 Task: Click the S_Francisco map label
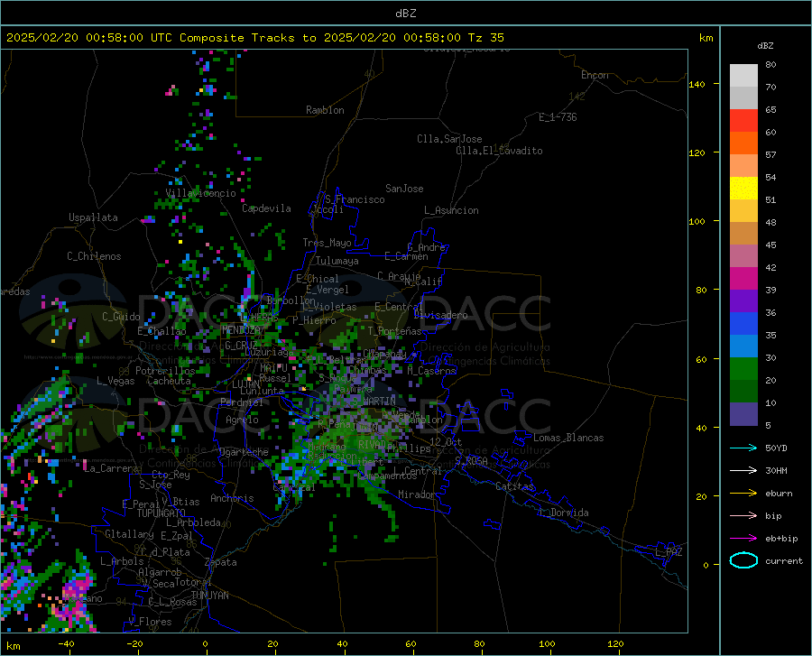[x=355, y=199]
